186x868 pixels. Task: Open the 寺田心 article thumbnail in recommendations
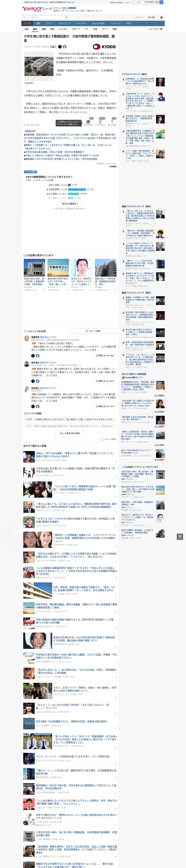coord(29,457)
